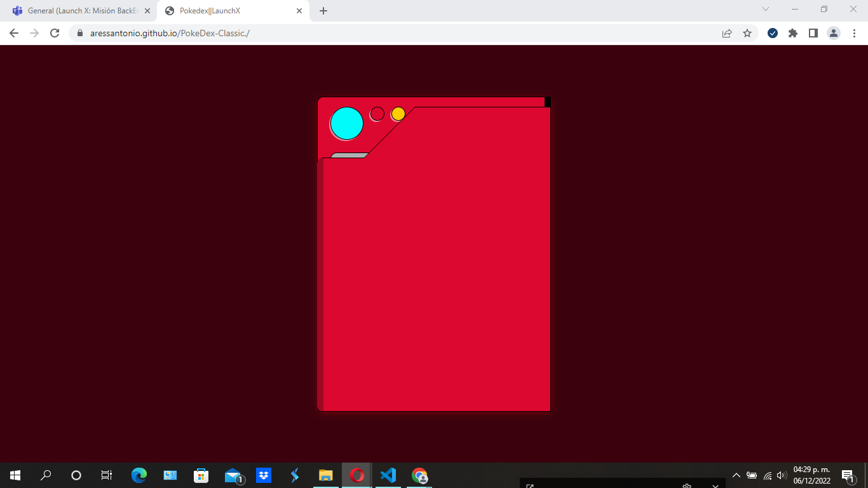
Task: Toggle the bookmark star for this page
Action: pos(747,33)
